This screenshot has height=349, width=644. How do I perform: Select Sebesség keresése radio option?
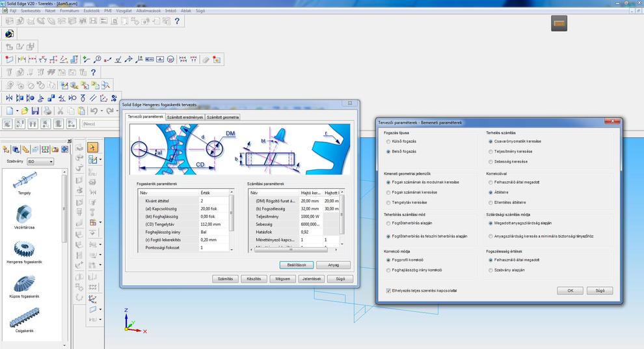pyautogui.click(x=490, y=162)
